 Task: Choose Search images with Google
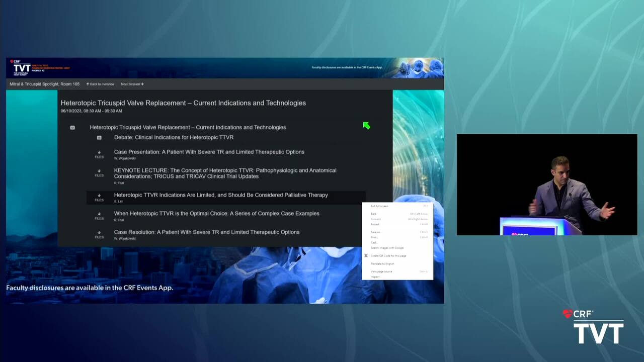(x=397, y=248)
